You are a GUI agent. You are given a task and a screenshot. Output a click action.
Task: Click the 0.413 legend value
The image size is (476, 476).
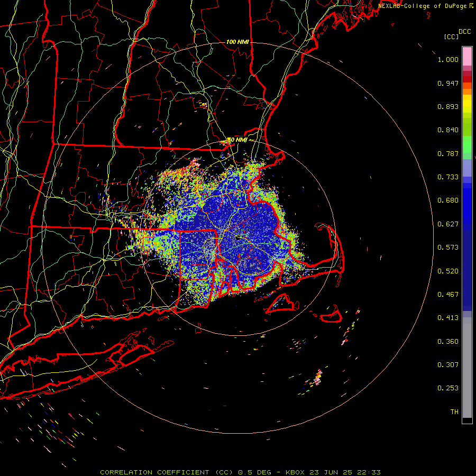448,318
